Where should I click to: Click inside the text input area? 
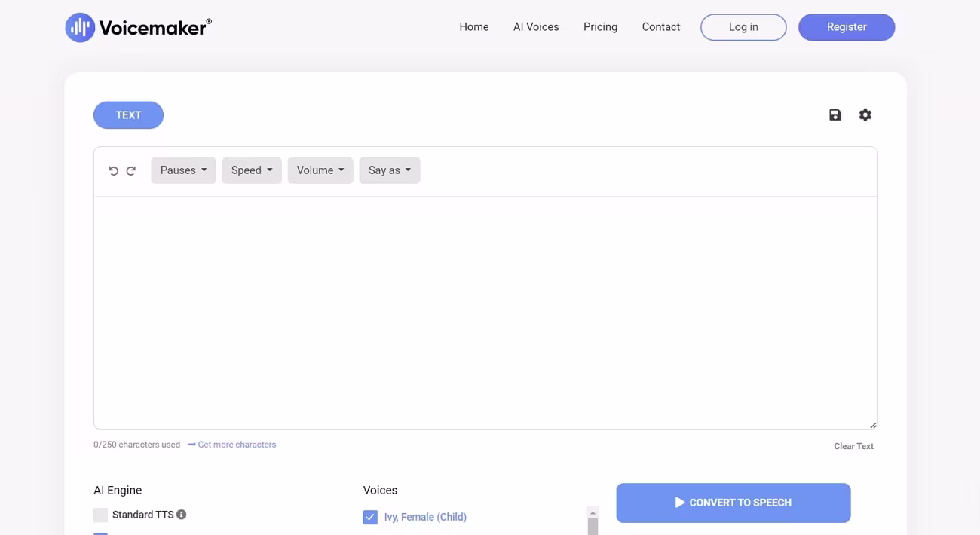(485, 313)
